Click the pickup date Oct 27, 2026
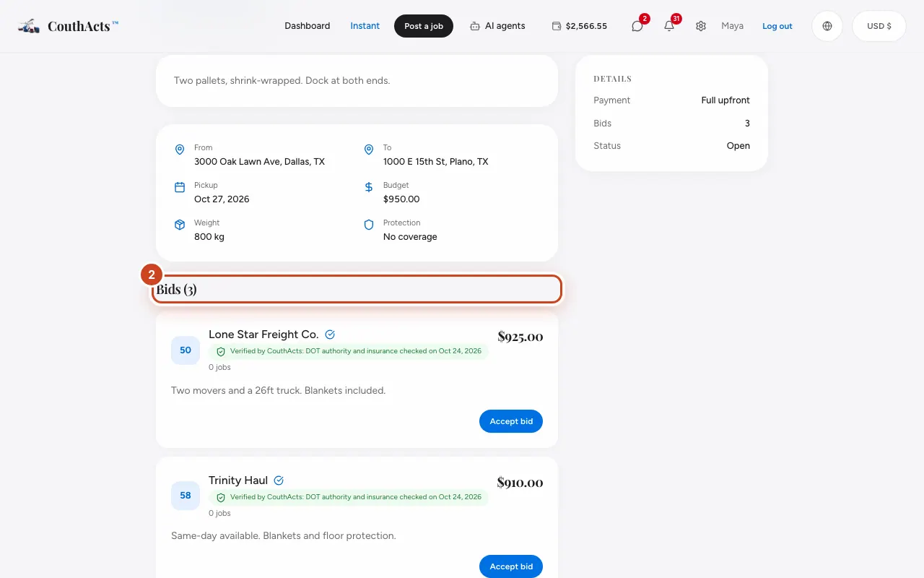 click(x=222, y=199)
